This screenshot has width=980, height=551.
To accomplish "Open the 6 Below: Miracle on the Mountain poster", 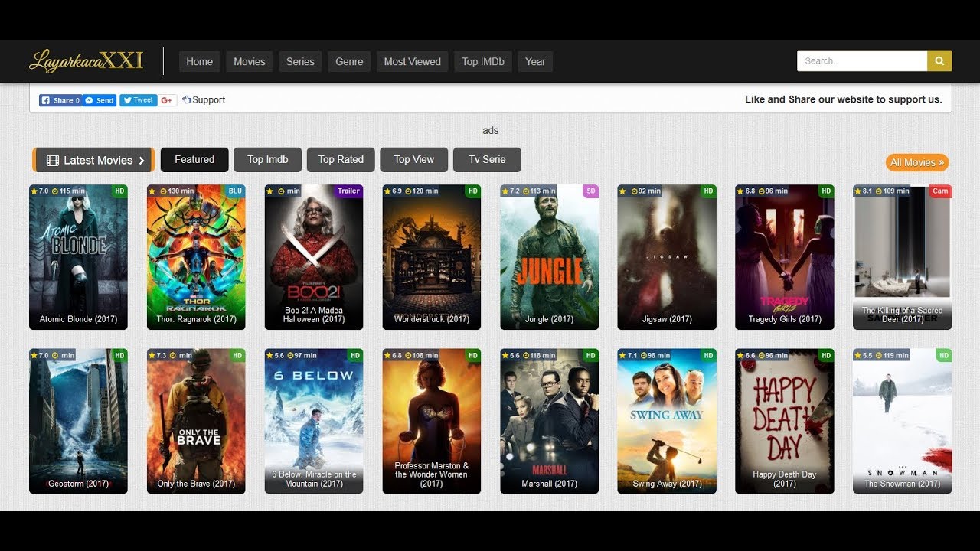I will 314,422.
